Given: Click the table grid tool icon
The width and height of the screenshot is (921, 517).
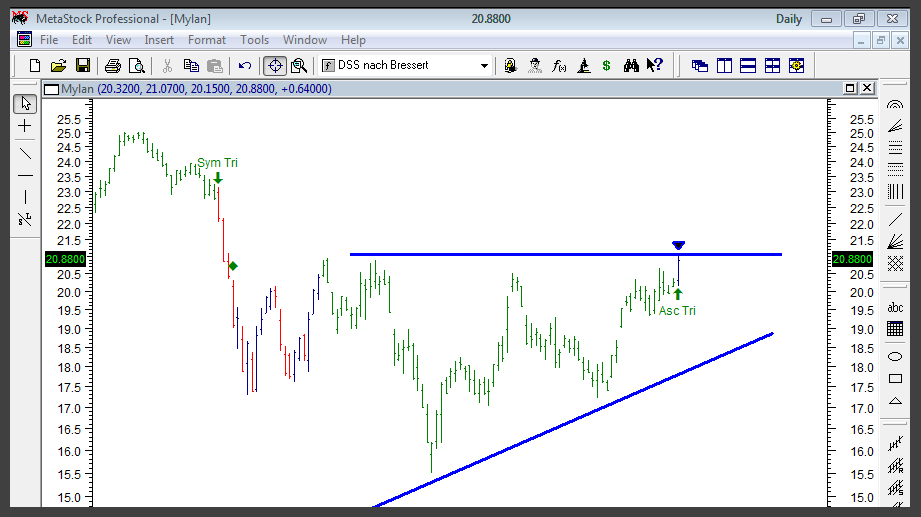Looking at the screenshot, I should point(895,329).
